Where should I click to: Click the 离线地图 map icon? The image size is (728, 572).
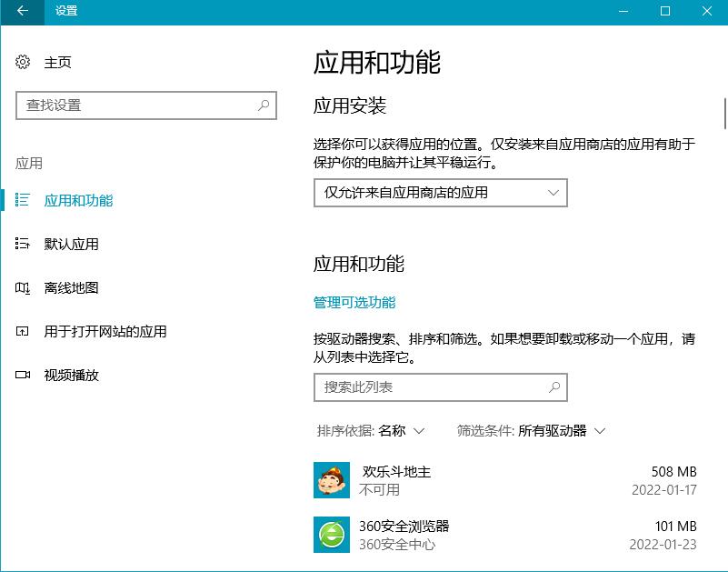click(x=23, y=287)
